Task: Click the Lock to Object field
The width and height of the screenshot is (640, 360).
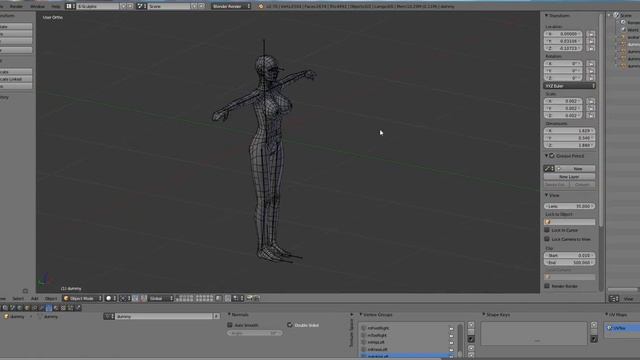Action: point(569,222)
